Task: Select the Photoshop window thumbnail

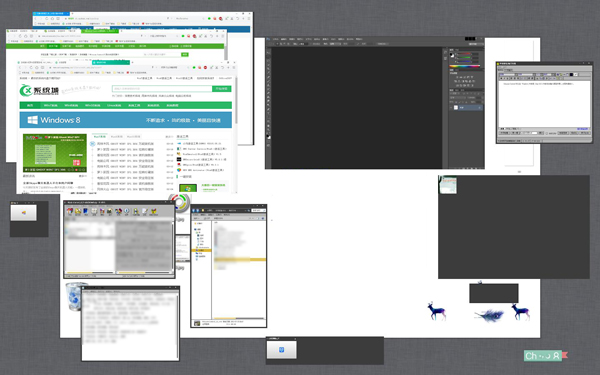Action: click(x=375, y=103)
